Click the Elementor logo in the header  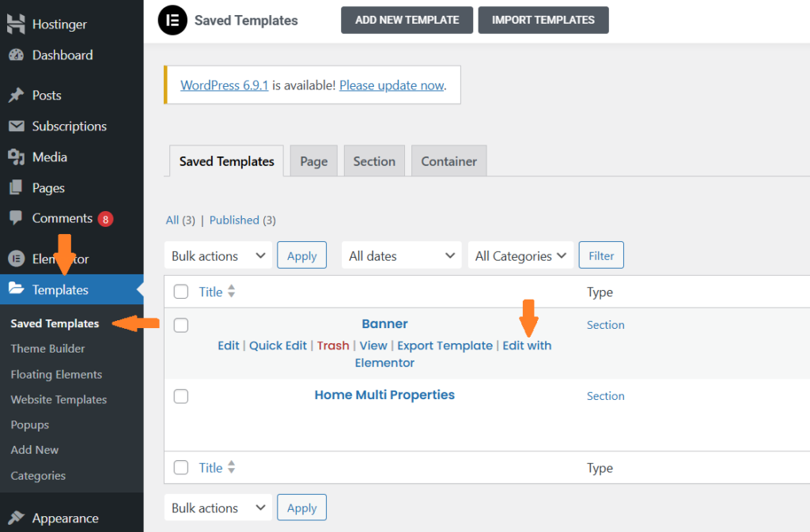(x=172, y=21)
